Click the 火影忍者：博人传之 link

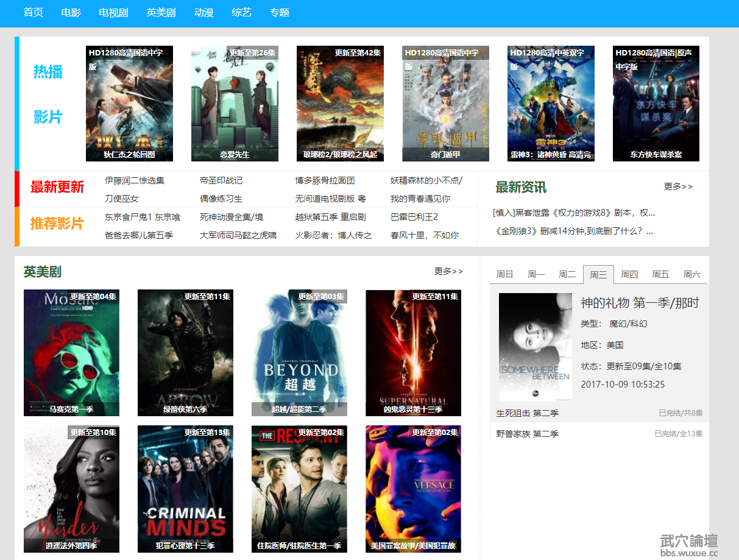[334, 235]
